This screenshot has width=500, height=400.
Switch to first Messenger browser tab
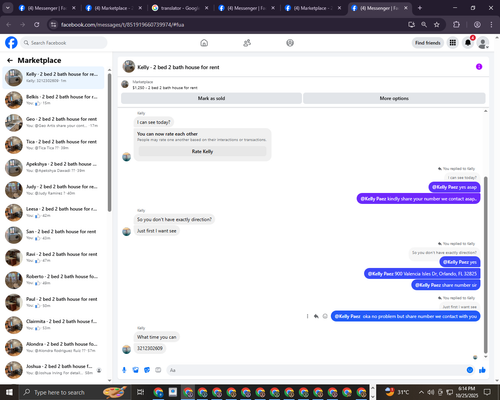[47, 8]
